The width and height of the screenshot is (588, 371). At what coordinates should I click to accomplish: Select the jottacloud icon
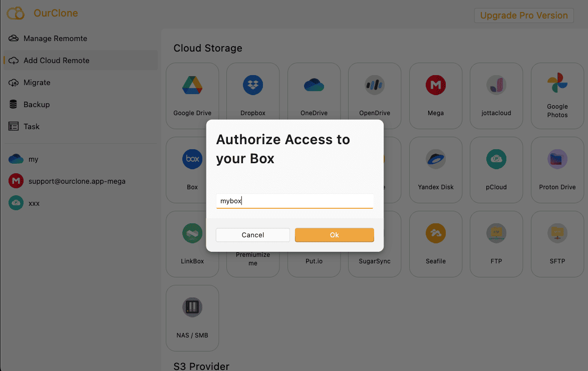[496, 85]
